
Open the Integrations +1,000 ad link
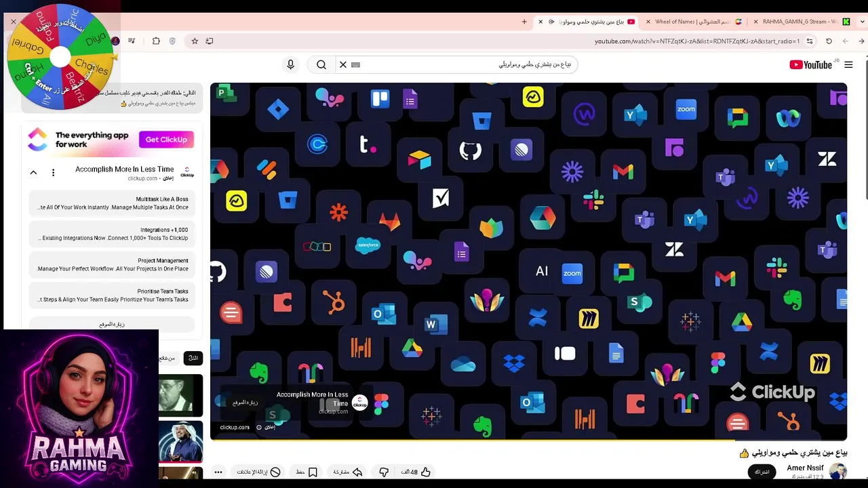[x=112, y=234]
